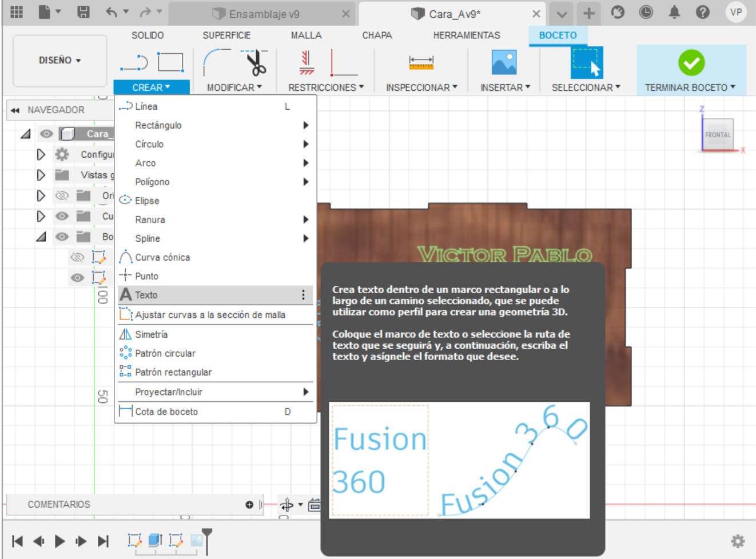Viewport: 756px width, 559px height.
Task: Open the timeline settings gear
Action: point(738,541)
